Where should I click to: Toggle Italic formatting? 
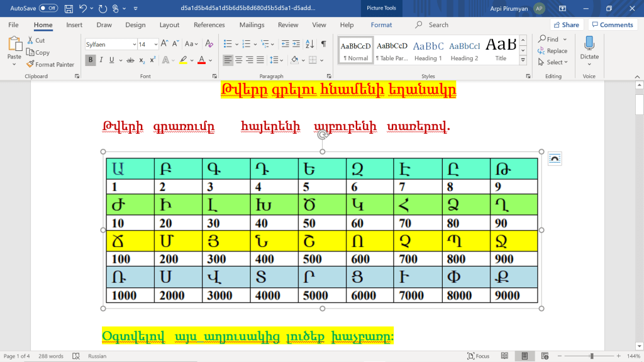tap(101, 60)
